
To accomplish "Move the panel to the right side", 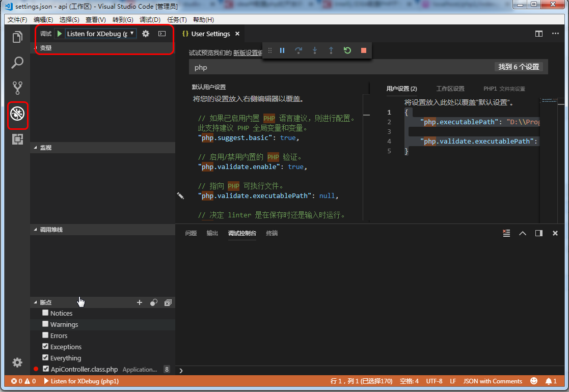I will pyautogui.click(x=539, y=233).
